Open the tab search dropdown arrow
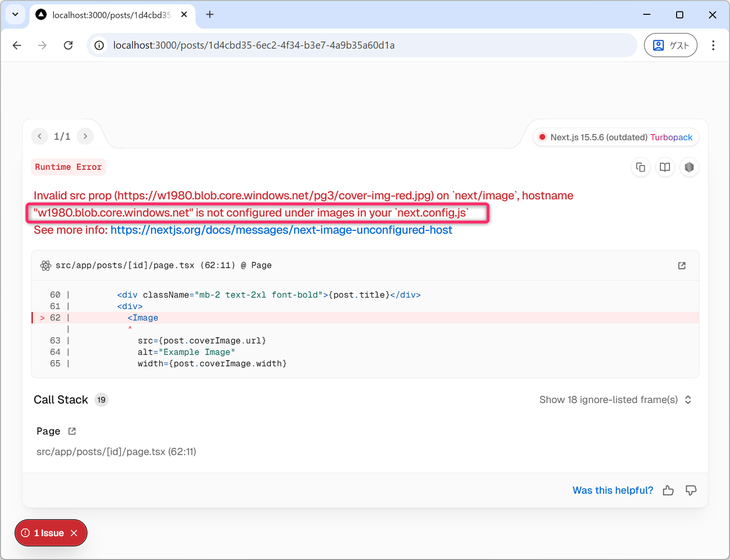Image resolution: width=730 pixels, height=560 pixels. 15,14
